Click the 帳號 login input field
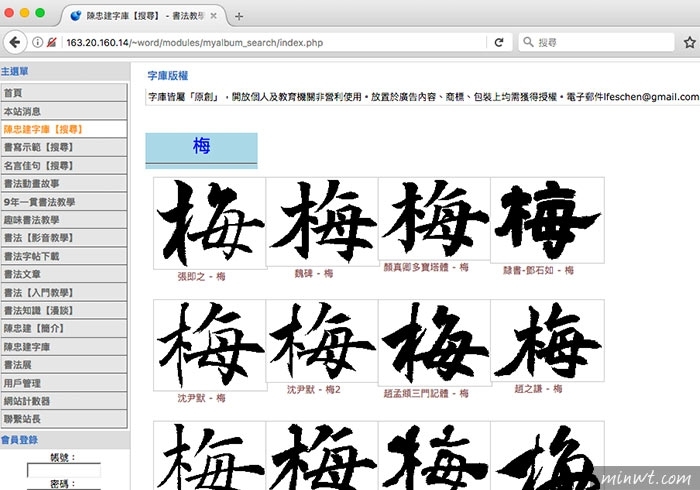 [x=64, y=470]
